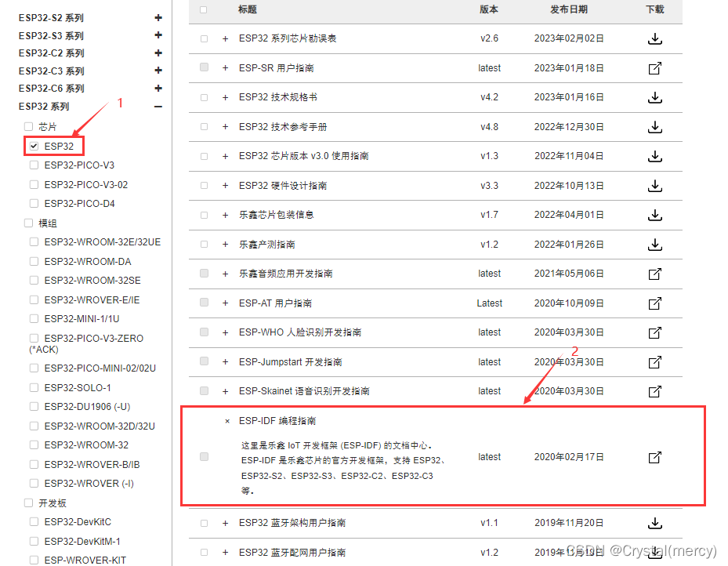Sort by 发布日期 column header
728x566 pixels.
[x=569, y=9]
